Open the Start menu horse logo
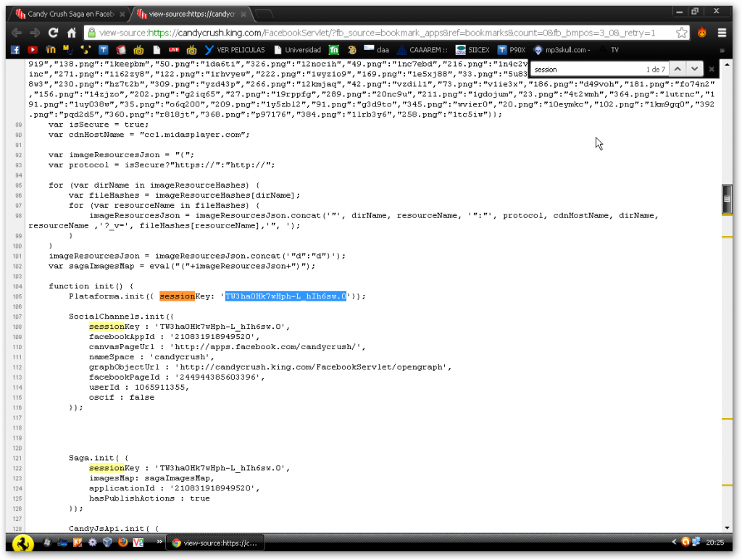742x560 pixels. point(22,543)
